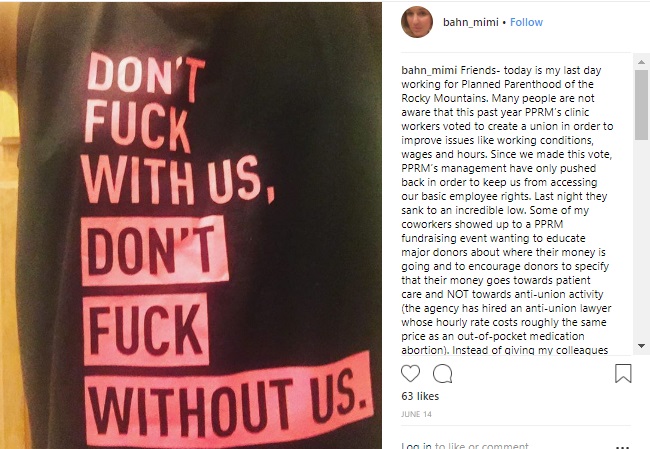Open comments via the speech bubble icon
The height and width of the screenshot is (449, 650).
click(442, 373)
